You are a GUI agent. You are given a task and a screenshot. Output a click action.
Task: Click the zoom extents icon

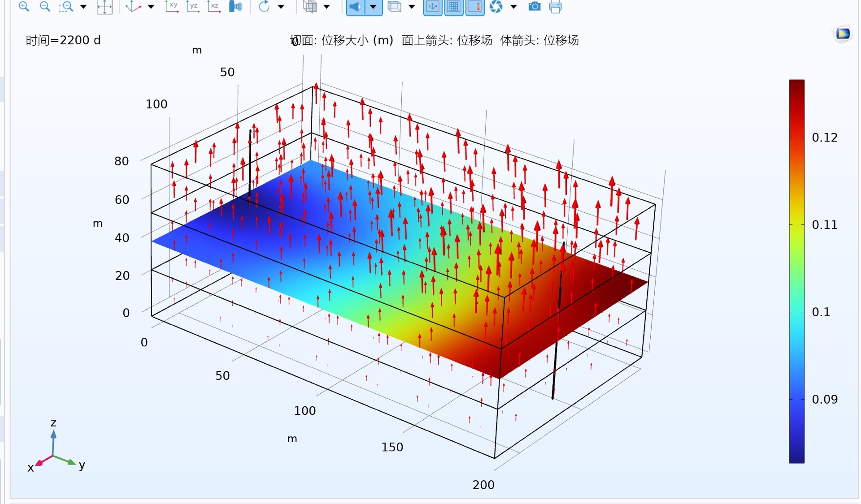(104, 7)
